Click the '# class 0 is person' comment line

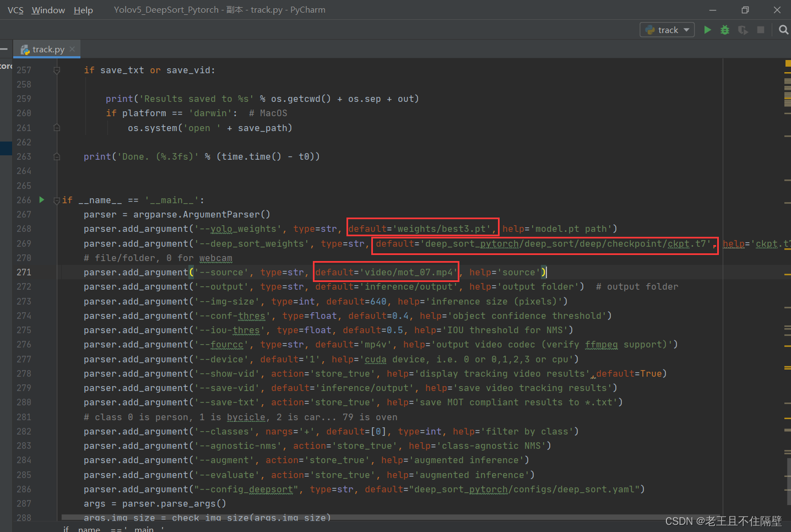click(241, 417)
